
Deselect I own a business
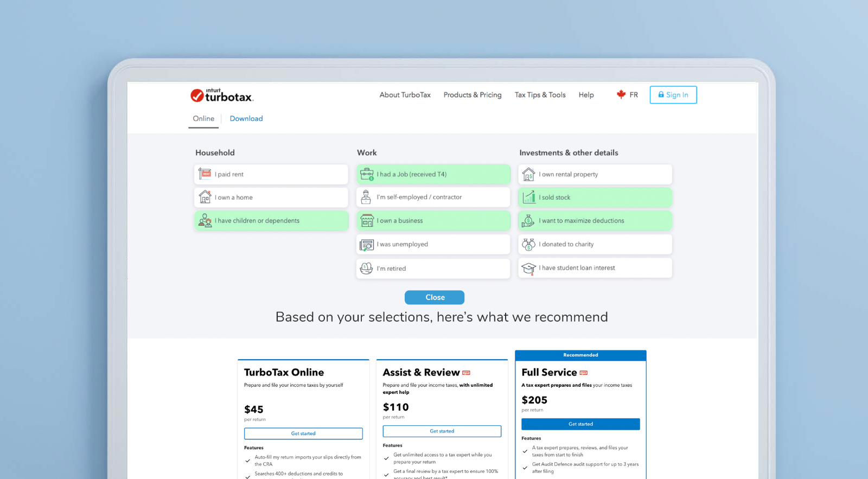[x=433, y=221]
